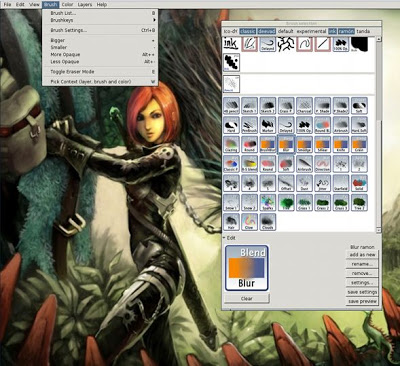The image size is (400, 366).
Task: Pick the Marker brush
Action: pos(268,125)
